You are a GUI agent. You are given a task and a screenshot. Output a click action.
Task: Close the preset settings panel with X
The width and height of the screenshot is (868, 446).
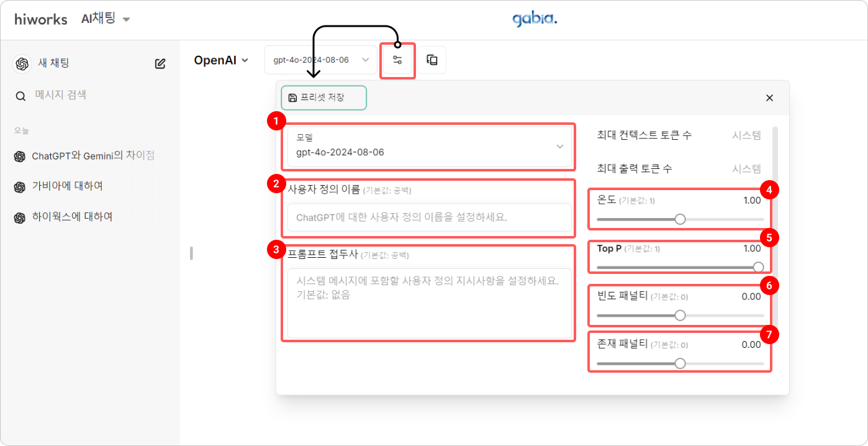click(769, 98)
